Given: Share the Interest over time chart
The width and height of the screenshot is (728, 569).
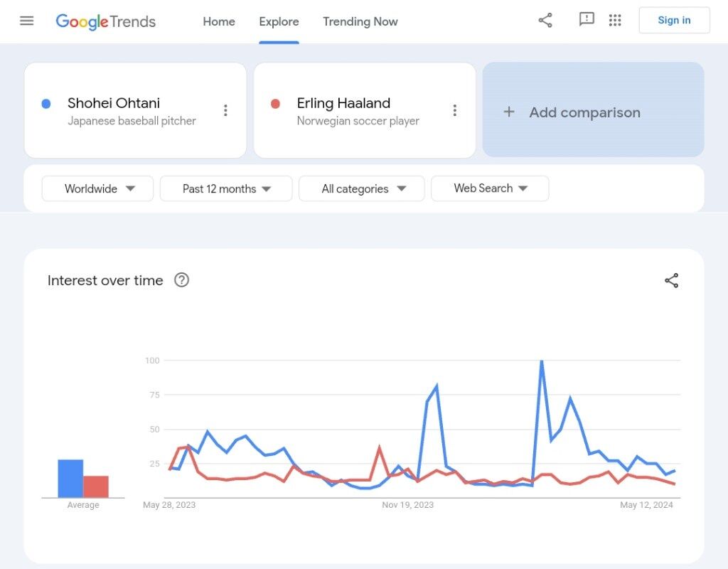Looking at the screenshot, I should click(671, 280).
